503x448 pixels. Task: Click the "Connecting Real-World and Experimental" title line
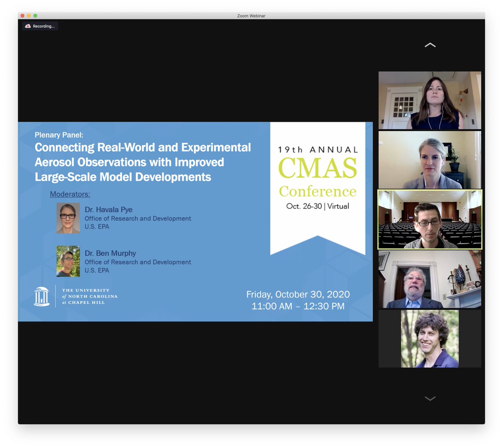[x=143, y=148]
